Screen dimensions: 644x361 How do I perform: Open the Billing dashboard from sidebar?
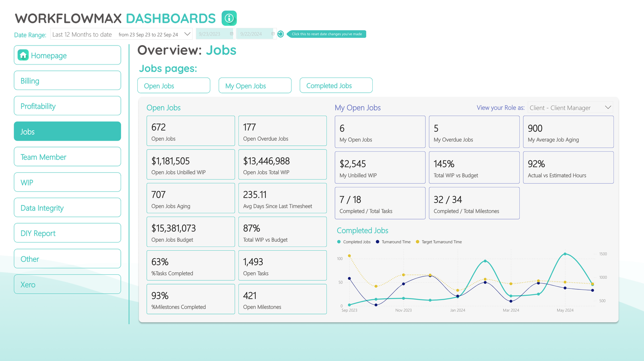point(67,81)
